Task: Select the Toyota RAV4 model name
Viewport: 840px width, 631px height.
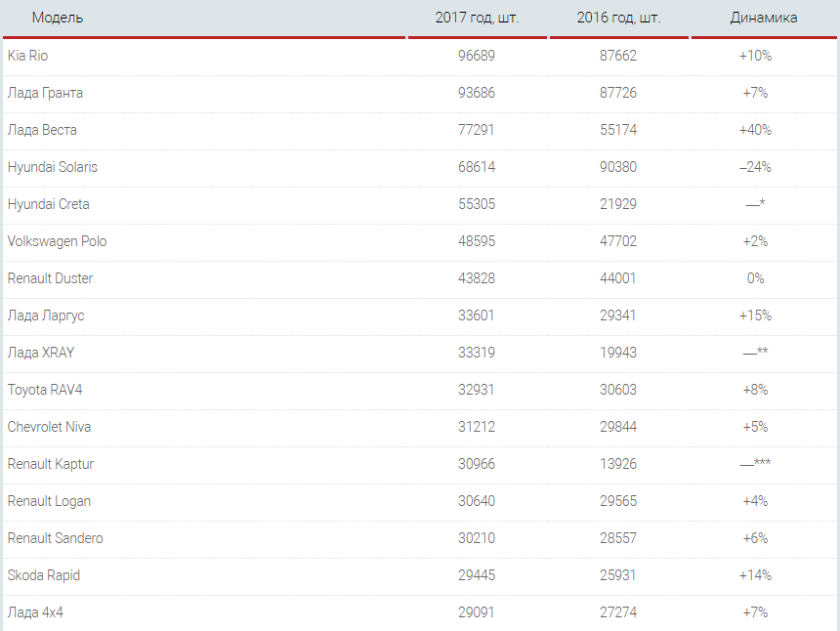Action: coord(45,390)
